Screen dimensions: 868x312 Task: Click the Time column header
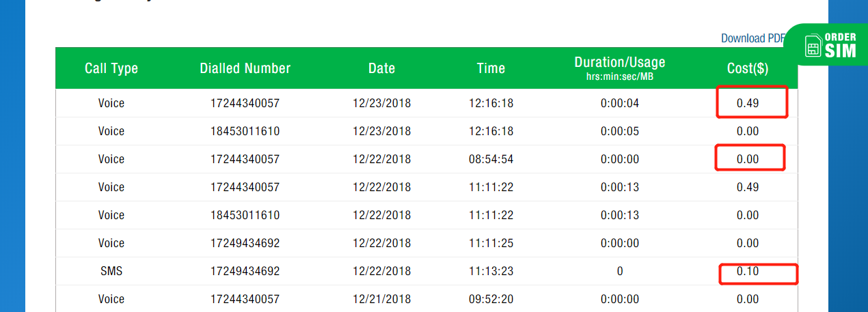(x=491, y=68)
